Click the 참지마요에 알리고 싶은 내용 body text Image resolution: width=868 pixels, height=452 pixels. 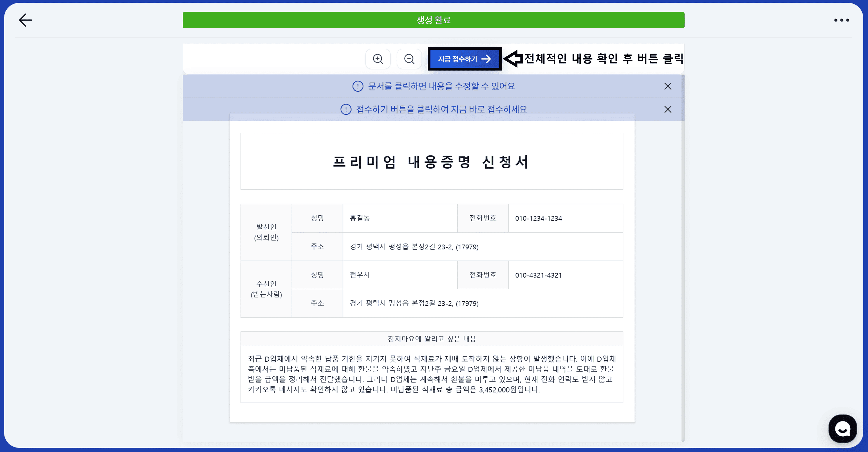tap(432, 374)
